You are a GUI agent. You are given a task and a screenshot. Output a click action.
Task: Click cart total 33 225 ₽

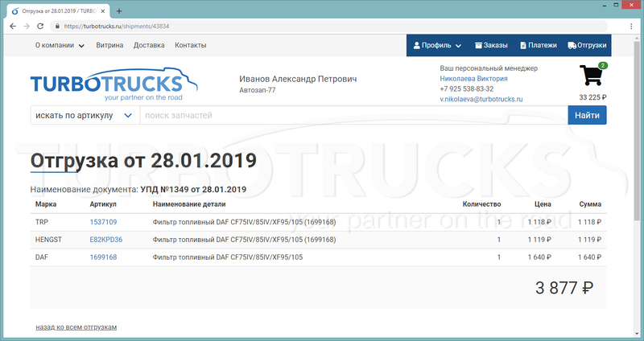[592, 97]
